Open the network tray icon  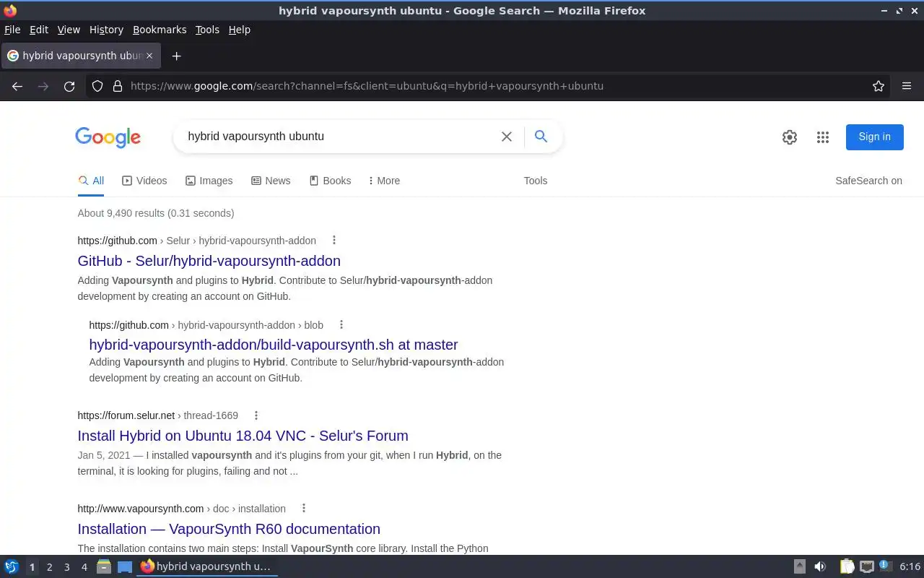tap(867, 566)
